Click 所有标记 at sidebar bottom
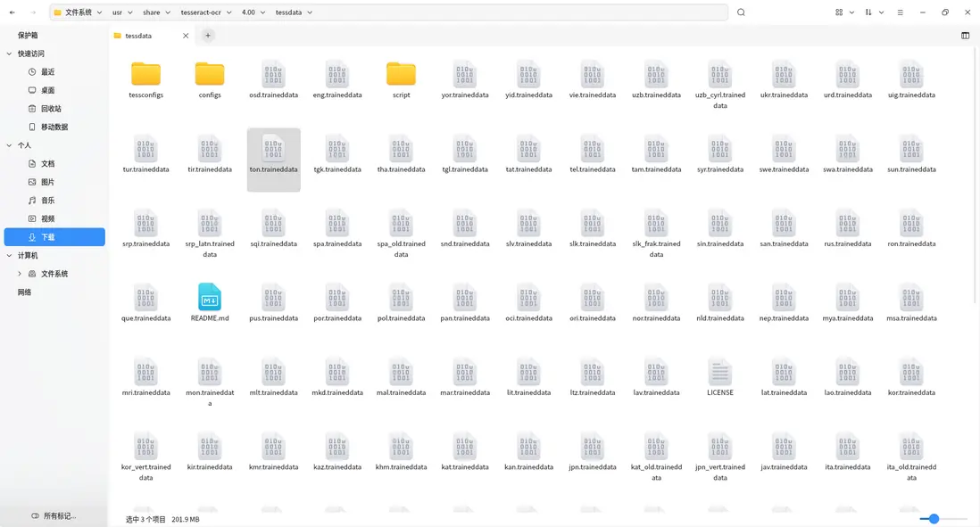Viewport: 980px width, 527px height. 54,515
